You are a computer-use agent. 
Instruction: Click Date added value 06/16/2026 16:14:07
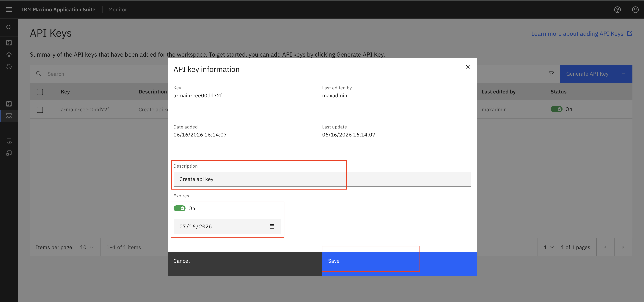200,135
